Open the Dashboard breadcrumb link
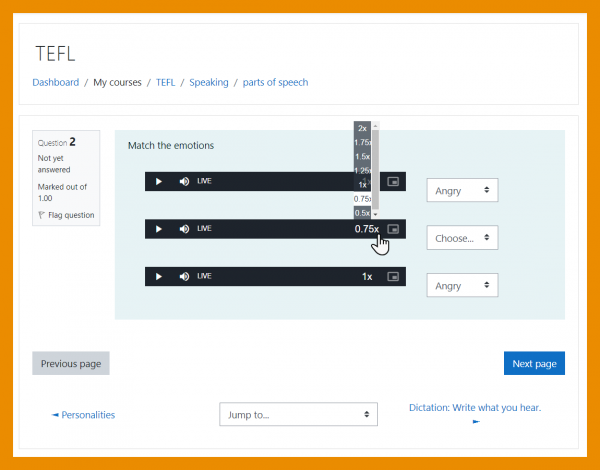The width and height of the screenshot is (600, 470). pos(55,82)
